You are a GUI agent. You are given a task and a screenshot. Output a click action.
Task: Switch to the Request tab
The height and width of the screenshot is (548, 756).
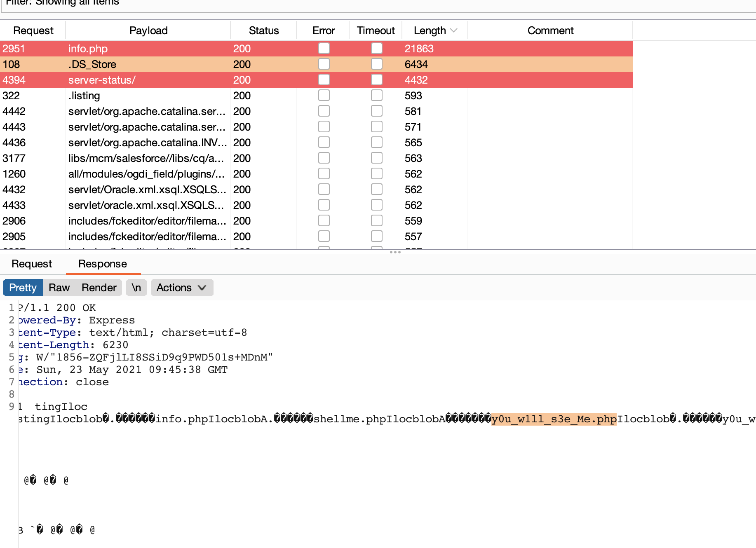(32, 264)
